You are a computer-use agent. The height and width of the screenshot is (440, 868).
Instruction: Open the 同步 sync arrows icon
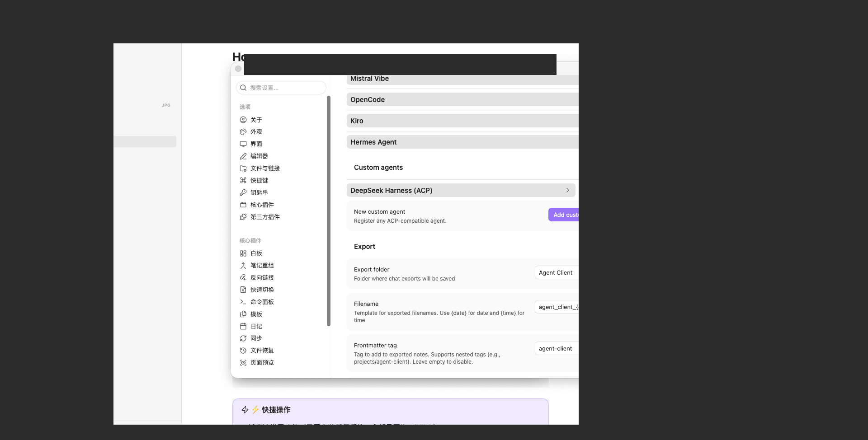click(243, 338)
